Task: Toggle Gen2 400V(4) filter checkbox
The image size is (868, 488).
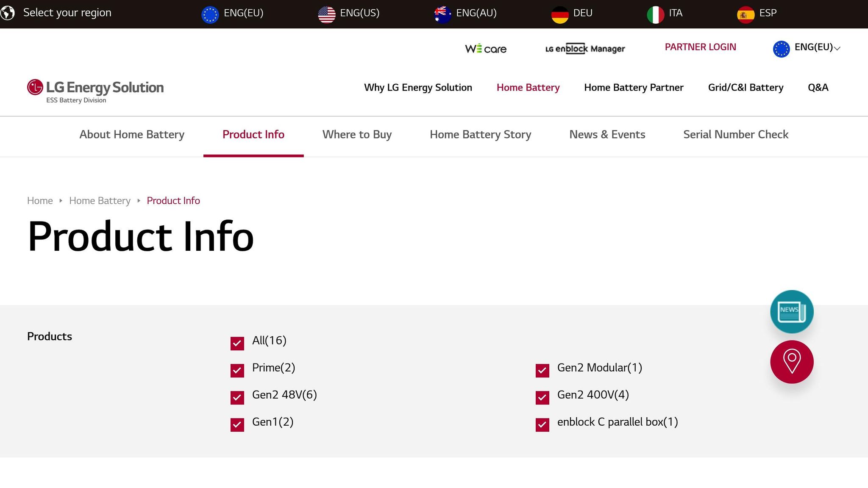Action: [x=542, y=397]
